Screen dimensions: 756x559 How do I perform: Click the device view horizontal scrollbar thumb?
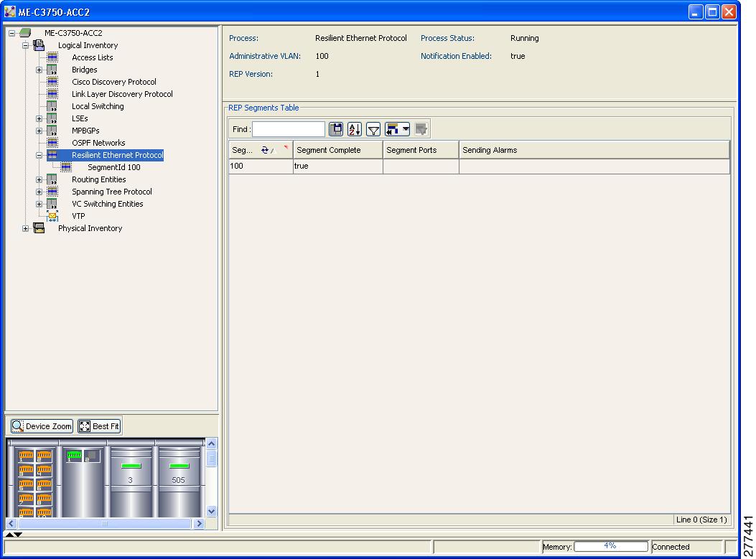pos(105,523)
